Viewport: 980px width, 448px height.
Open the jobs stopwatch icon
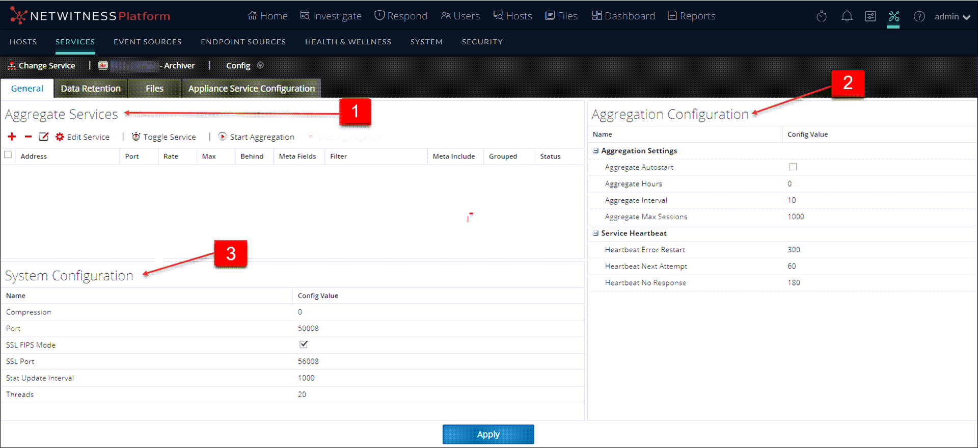click(821, 16)
